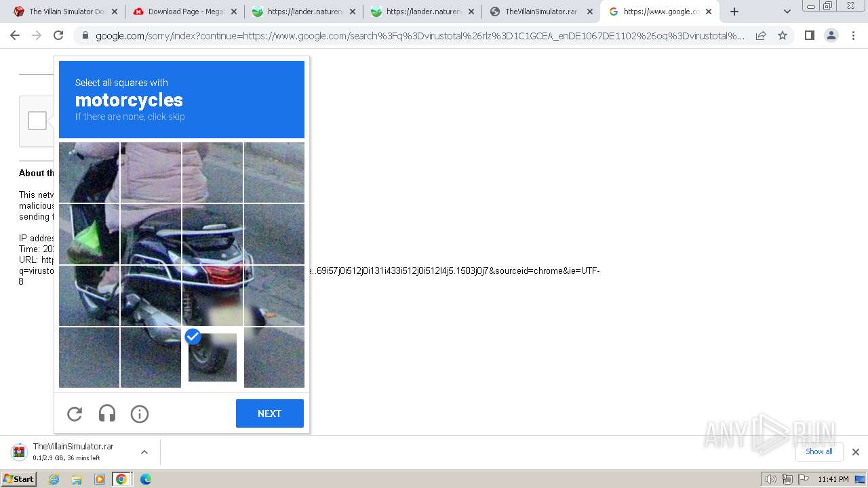
Task: Open captcha help info icon
Action: 140,413
